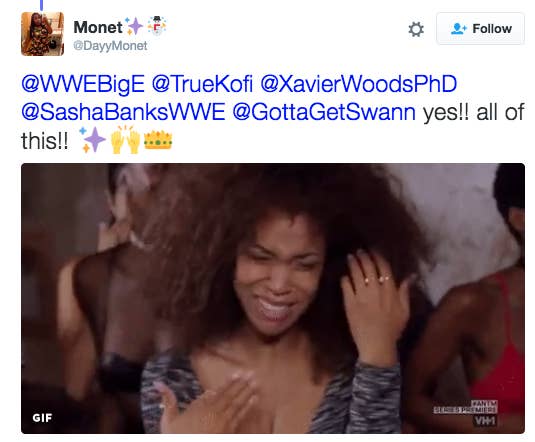Click the @DayyMonet handle
This screenshot has height=442, width=535.
tap(110, 46)
